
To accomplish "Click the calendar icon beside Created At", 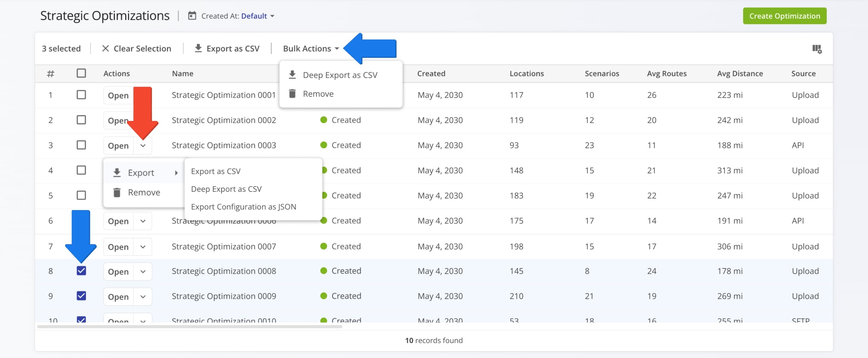I will click(x=192, y=16).
